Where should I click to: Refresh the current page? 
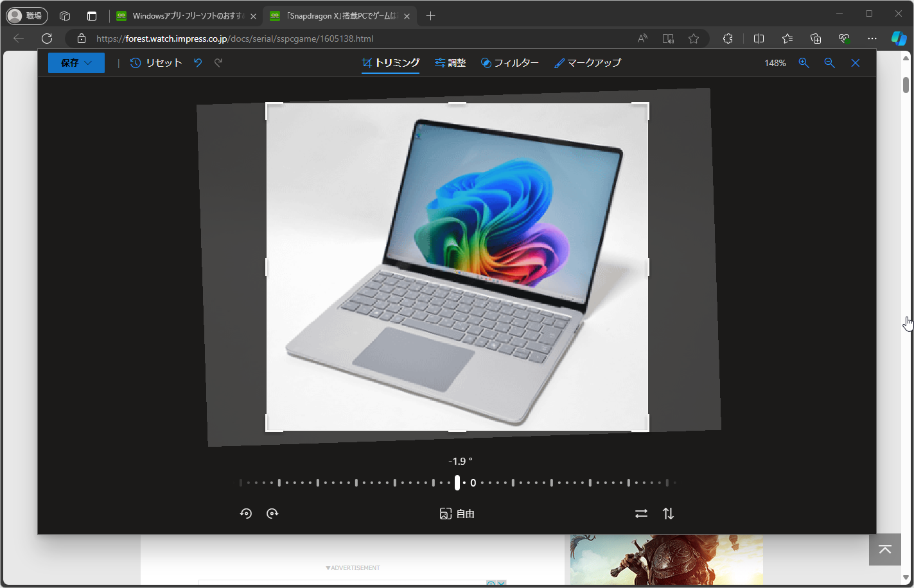pyautogui.click(x=47, y=39)
